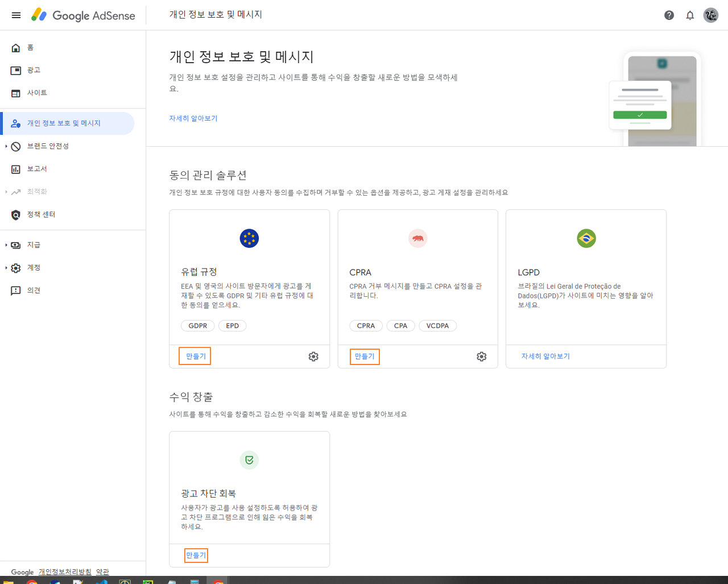Click the 지급 payments icon in sidebar
728x584 pixels.
16,245
